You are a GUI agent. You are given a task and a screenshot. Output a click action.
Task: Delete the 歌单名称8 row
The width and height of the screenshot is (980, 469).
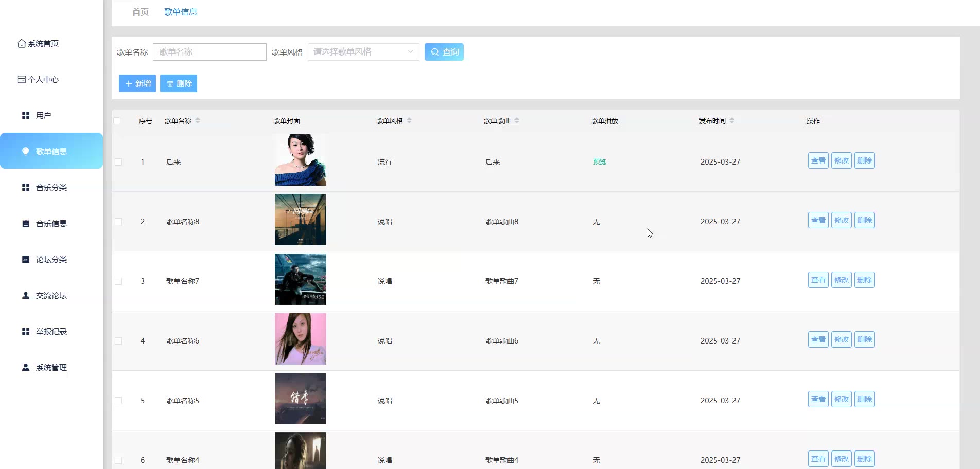pyautogui.click(x=865, y=220)
